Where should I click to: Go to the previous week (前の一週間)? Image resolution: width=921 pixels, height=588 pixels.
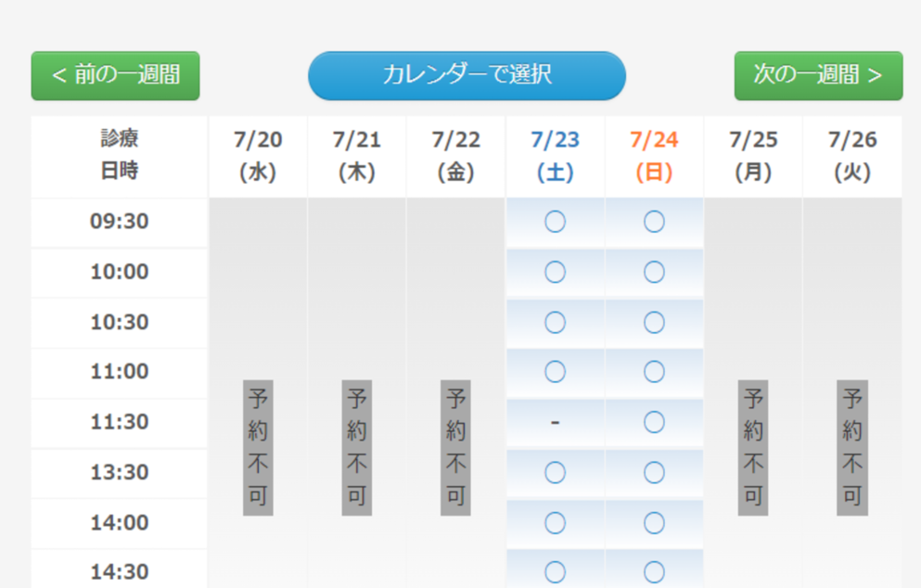click(x=115, y=75)
